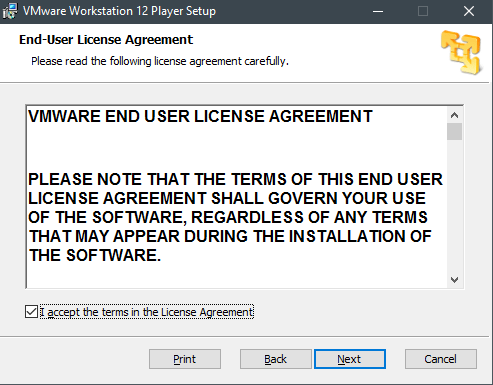Viewport: 493px width, 385px height.
Task: Click 'Please read the following license agreement carefully.'
Action: [160, 61]
